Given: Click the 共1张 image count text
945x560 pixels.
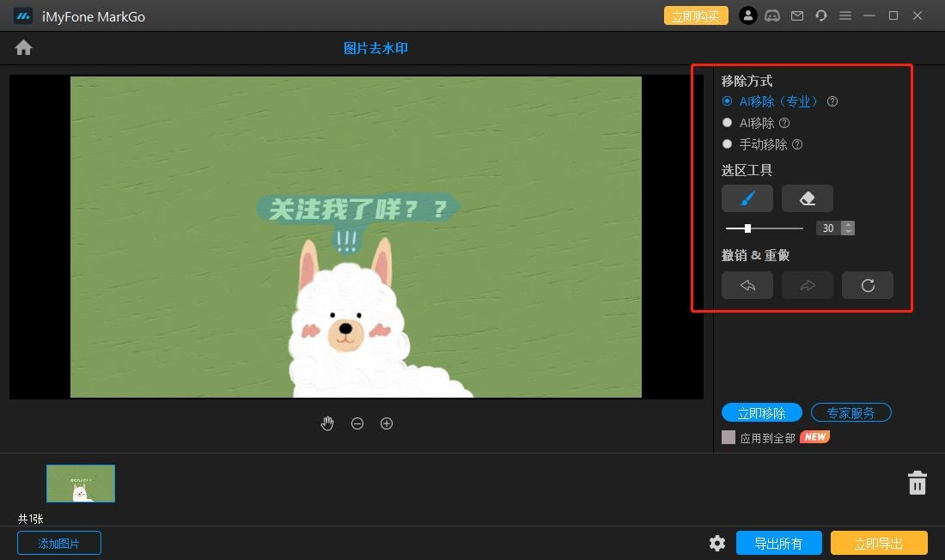Looking at the screenshot, I should tap(31, 519).
